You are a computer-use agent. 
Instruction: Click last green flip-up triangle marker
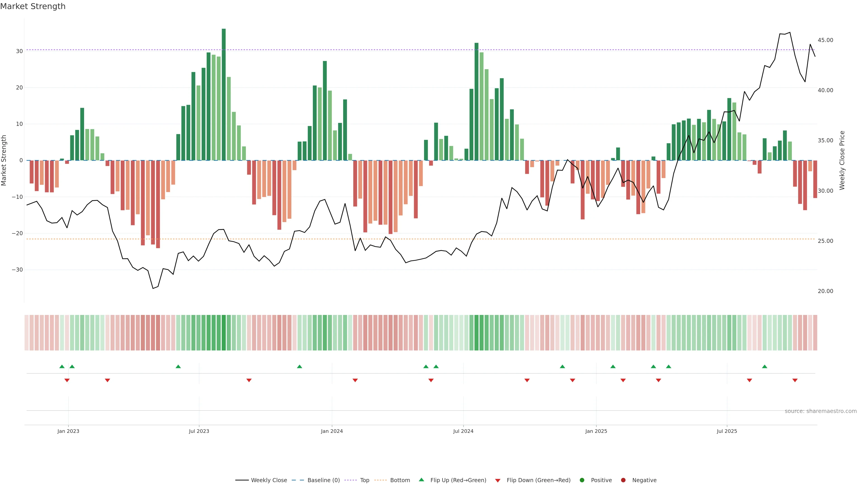(x=764, y=366)
